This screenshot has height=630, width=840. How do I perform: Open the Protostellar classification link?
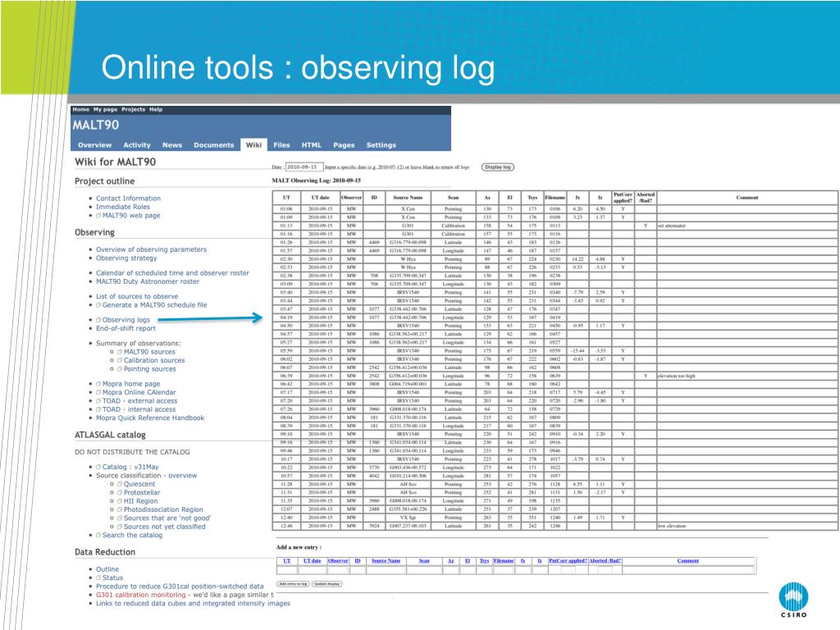click(141, 493)
